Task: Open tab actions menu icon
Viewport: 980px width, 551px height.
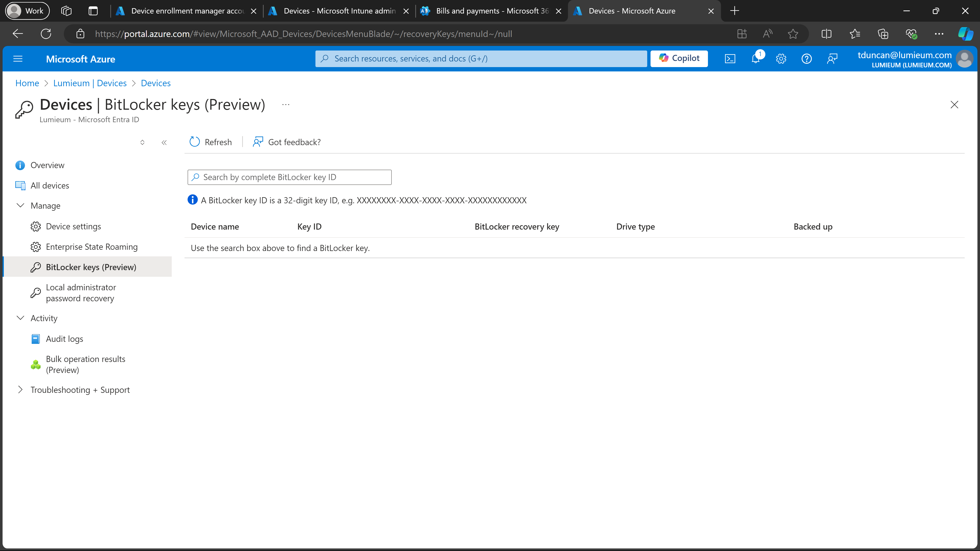Action: coord(93,11)
